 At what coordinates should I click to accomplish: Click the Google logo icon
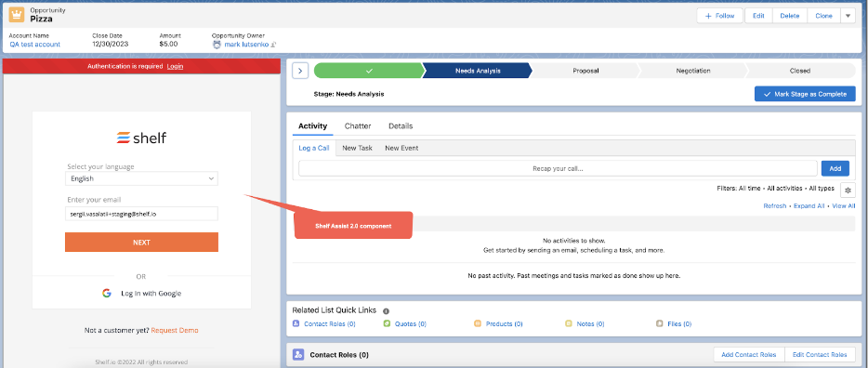(107, 294)
